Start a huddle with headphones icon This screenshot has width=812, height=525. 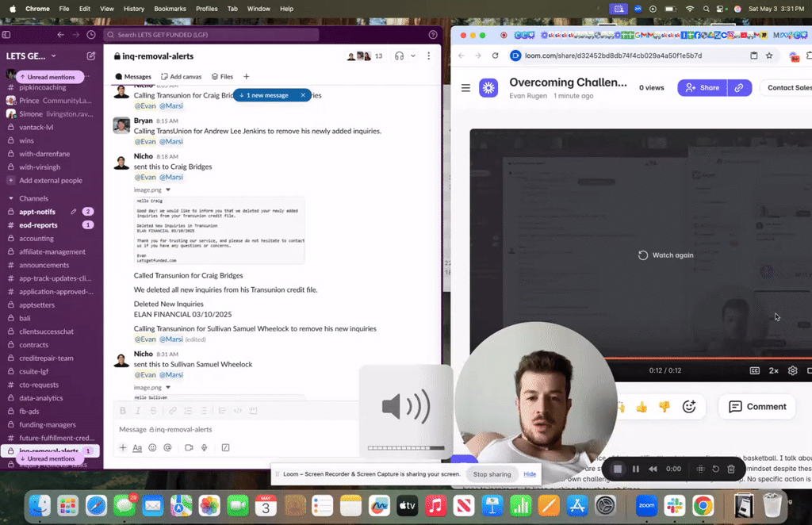pyautogui.click(x=399, y=56)
